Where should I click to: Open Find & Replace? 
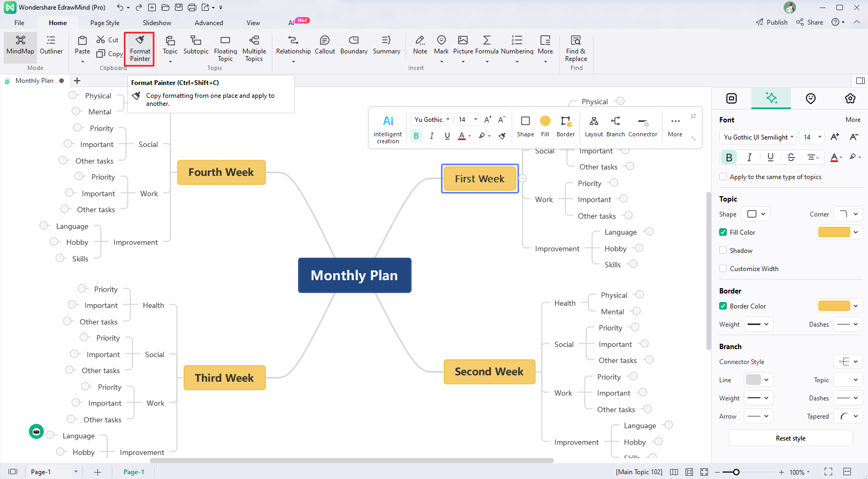576,49
